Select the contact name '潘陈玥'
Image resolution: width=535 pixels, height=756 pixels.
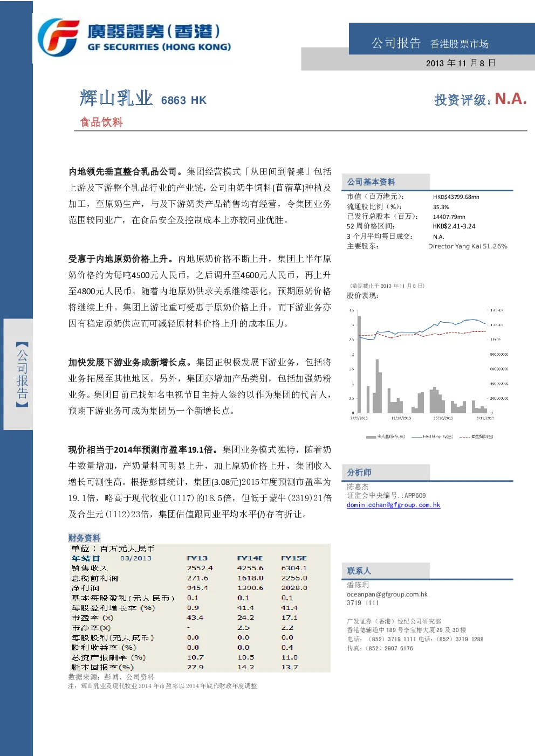(x=358, y=585)
